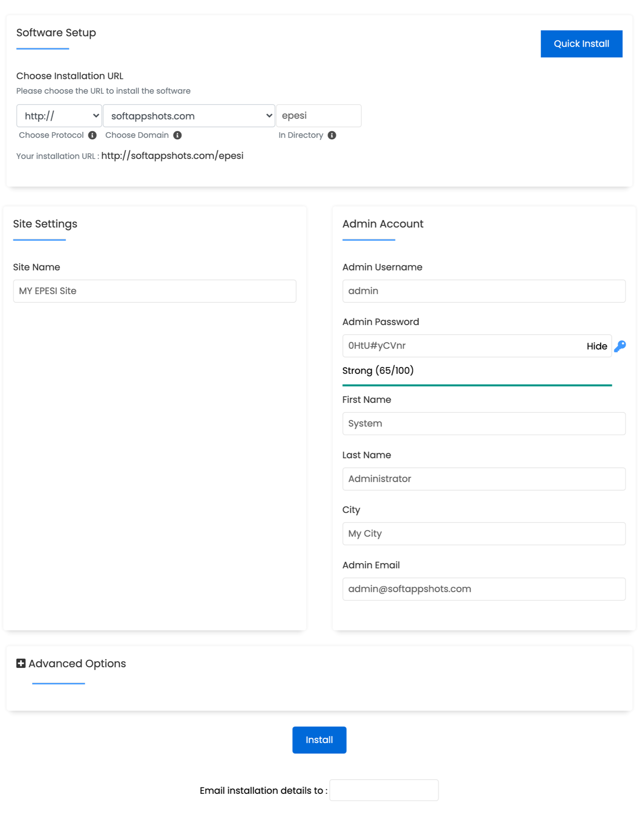
Task: Click the Quick Install button
Action: (581, 44)
